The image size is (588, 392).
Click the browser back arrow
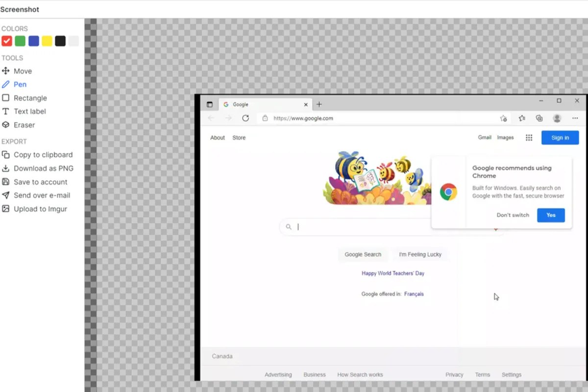tap(211, 118)
